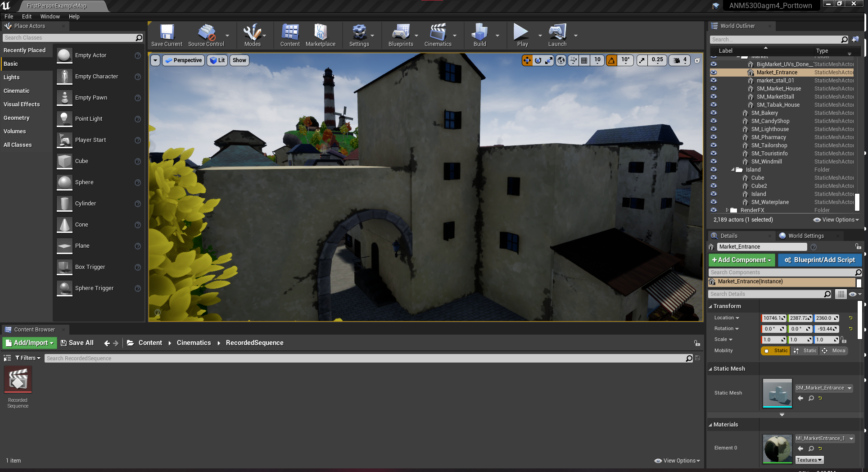Collapse the Transform section
The image size is (868, 472).
pos(710,306)
